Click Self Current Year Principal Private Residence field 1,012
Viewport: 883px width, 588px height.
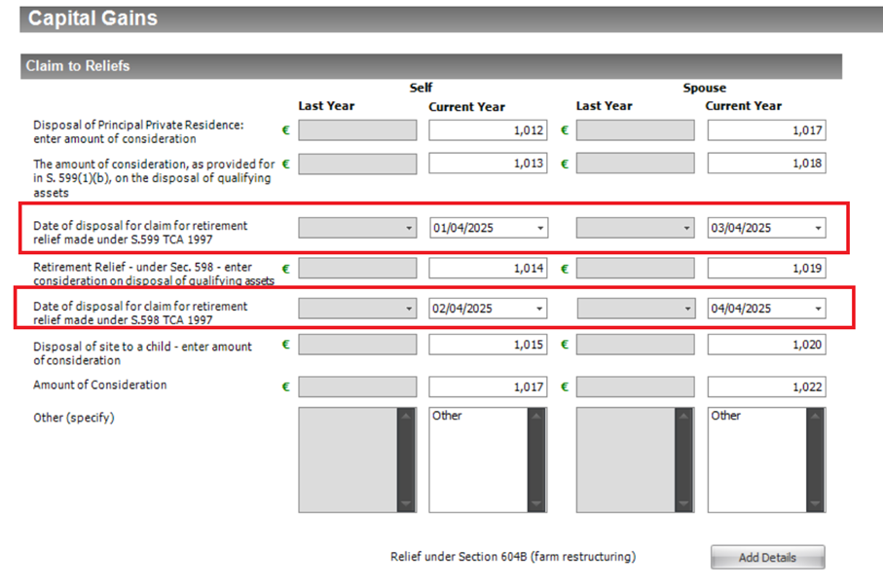[488, 130]
